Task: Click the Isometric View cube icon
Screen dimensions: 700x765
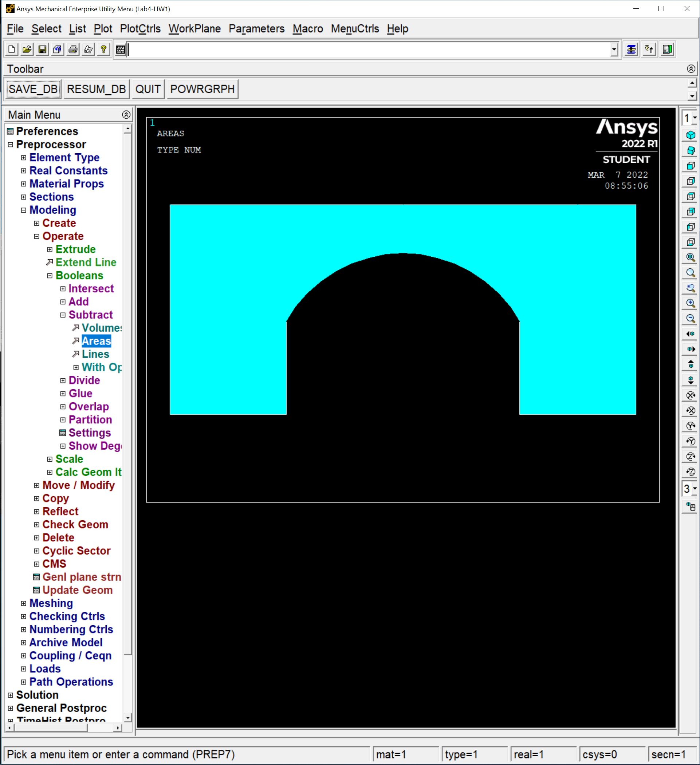Action: [691, 135]
